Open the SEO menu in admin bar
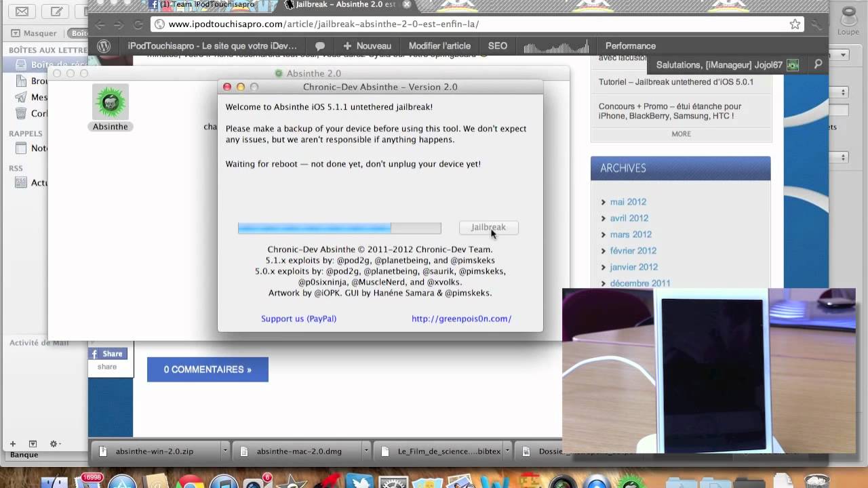This screenshot has width=868, height=488. pos(498,46)
